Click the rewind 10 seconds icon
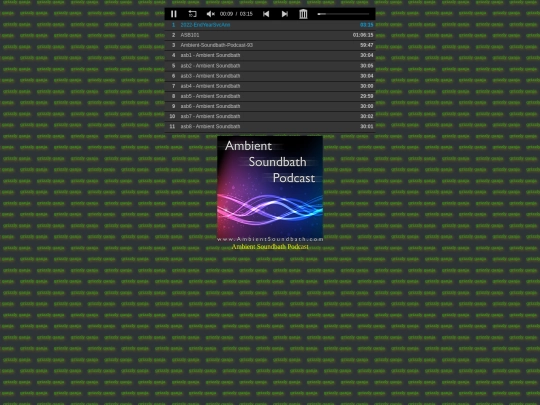 click(x=192, y=14)
